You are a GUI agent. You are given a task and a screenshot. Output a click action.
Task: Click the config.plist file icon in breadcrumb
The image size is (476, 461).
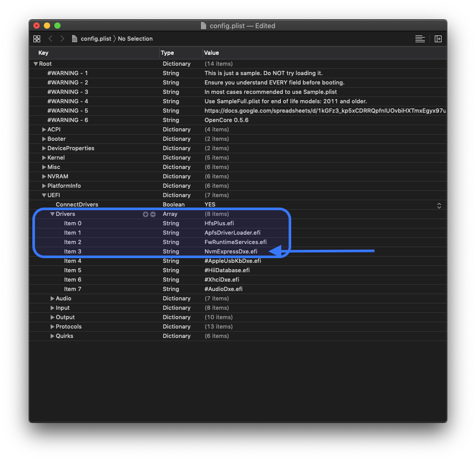point(75,39)
